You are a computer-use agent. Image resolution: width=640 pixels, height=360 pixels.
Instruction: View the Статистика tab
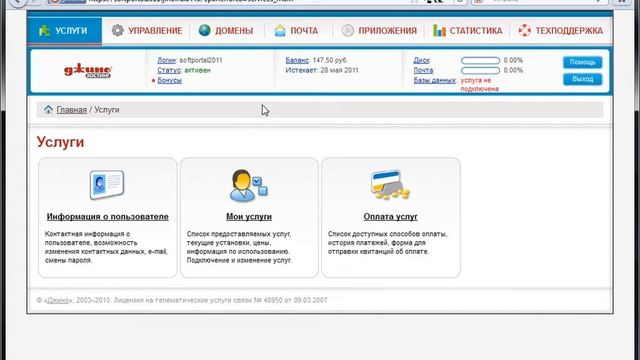(x=467, y=31)
